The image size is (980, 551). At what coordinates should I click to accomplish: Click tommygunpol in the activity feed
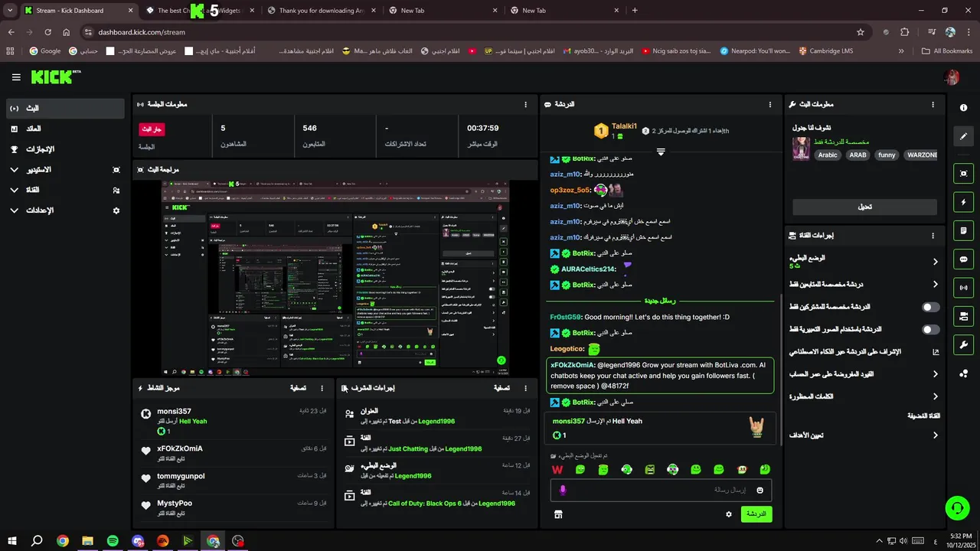pos(181,476)
